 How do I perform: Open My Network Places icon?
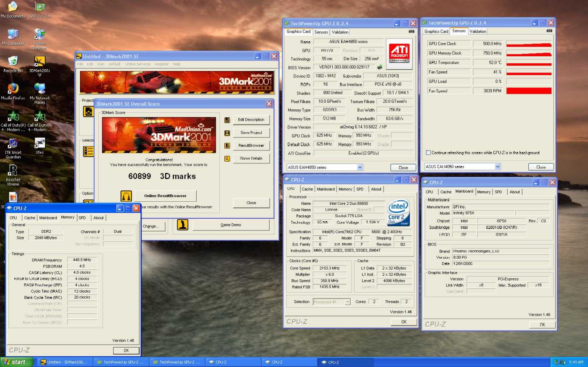point(39,93)
